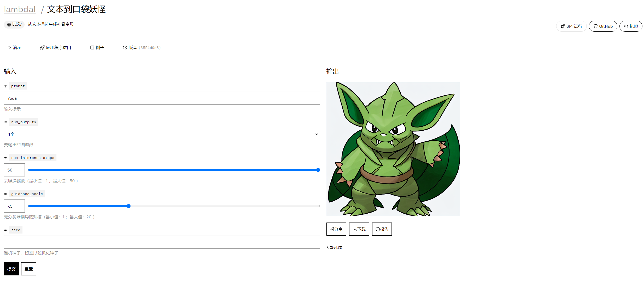Viewport: 644px width, 283px height.
Task: Click the share icon in the 分享 button
Action: point(332,229)
